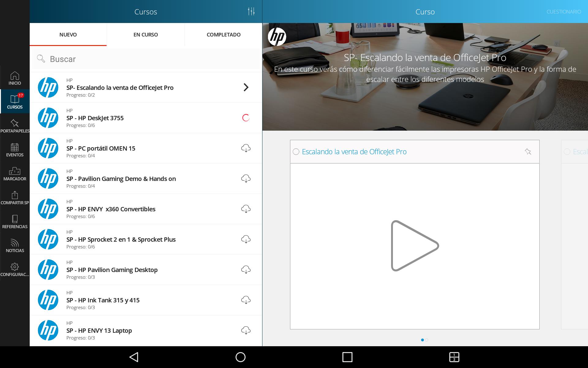
Task: Tap the split-screen 1/2 navigation icon
Action: (454, 357)
